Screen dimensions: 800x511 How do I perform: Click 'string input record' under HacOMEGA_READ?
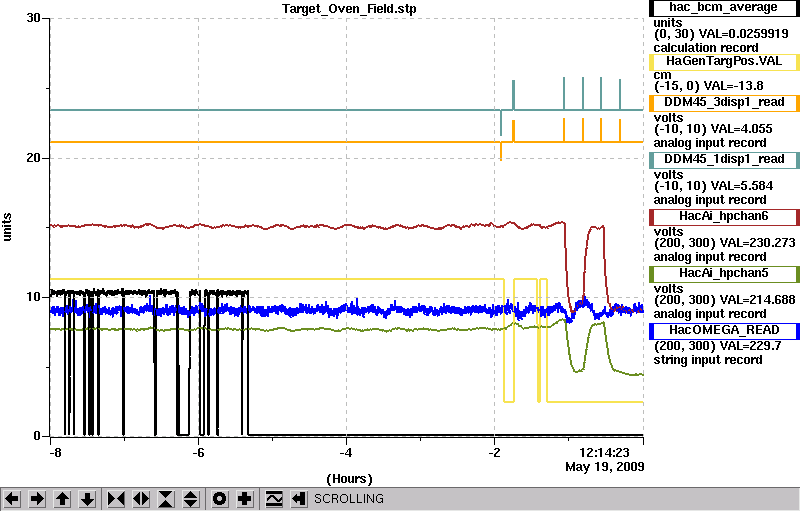(708, 360)
